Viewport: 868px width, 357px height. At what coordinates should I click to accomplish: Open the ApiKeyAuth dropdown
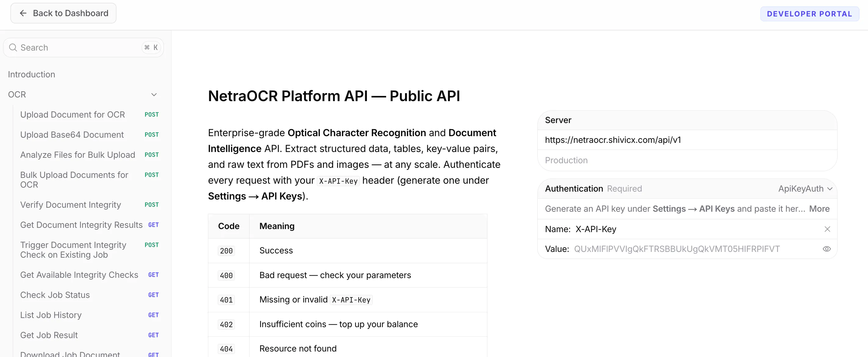pos(805,189)
